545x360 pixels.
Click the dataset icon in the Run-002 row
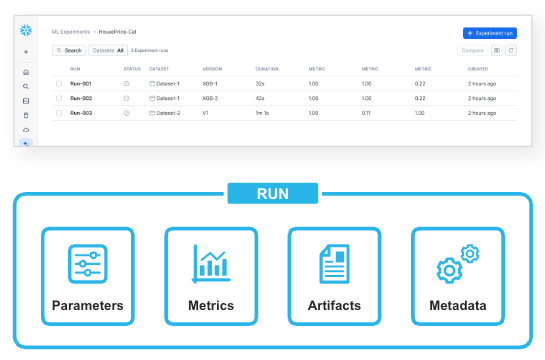click(152, 98)
